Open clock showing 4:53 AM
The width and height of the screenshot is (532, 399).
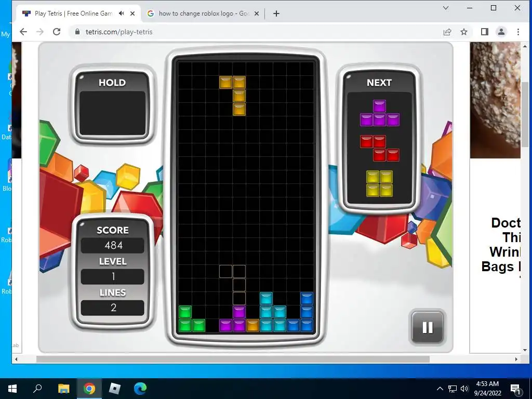pyautogui.click(x=487, y=389)
